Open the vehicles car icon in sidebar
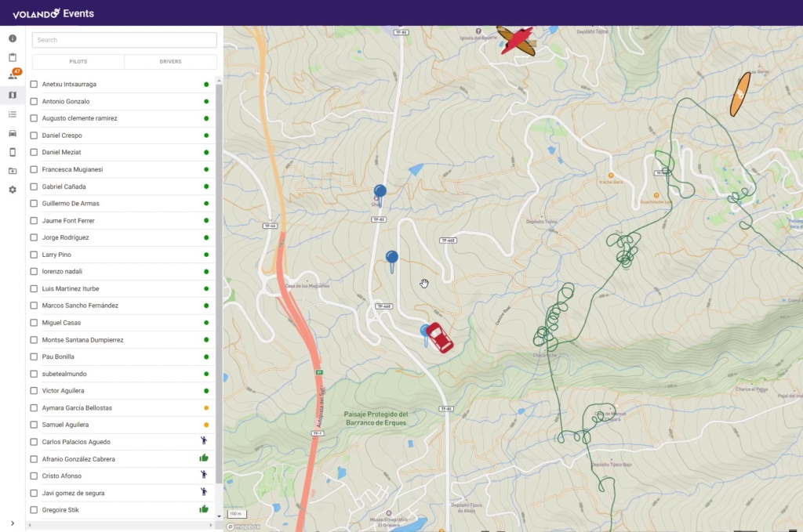Screen dimensions: 803x532 coord(13,133)
